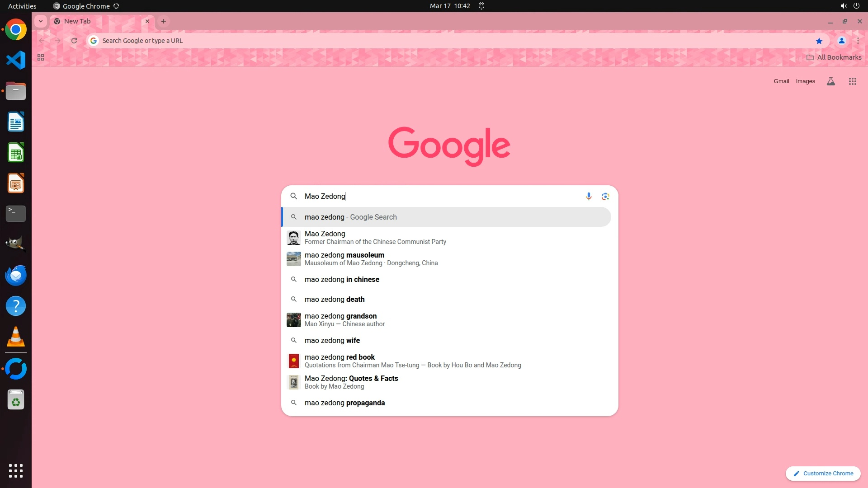Open Chrome three-dot menu
868x488 pixels.
858,41
